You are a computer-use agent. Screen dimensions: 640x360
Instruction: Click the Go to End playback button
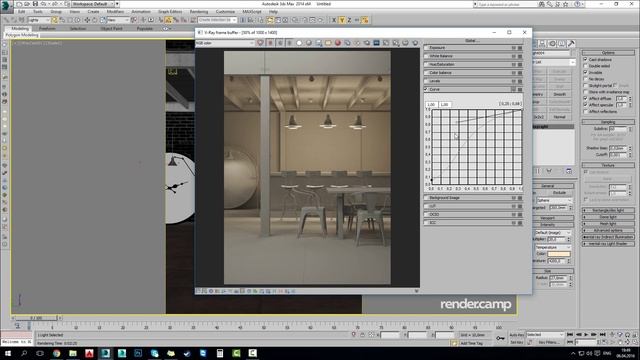[x=602, y=335]
